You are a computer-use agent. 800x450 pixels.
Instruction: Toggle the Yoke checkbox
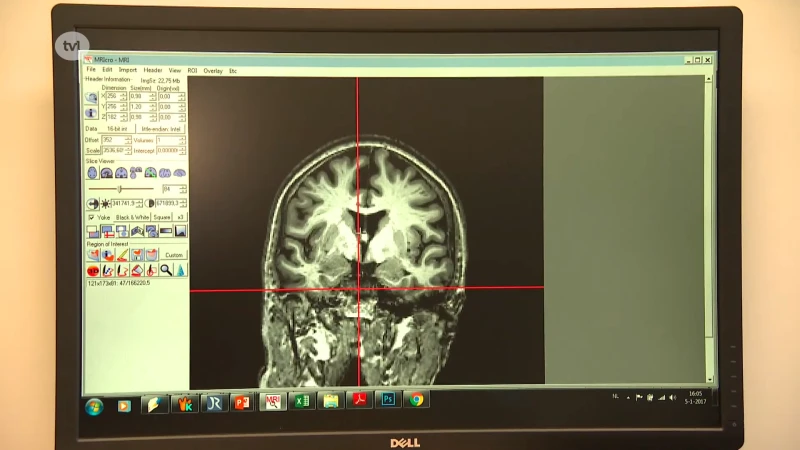click(91, 217)
